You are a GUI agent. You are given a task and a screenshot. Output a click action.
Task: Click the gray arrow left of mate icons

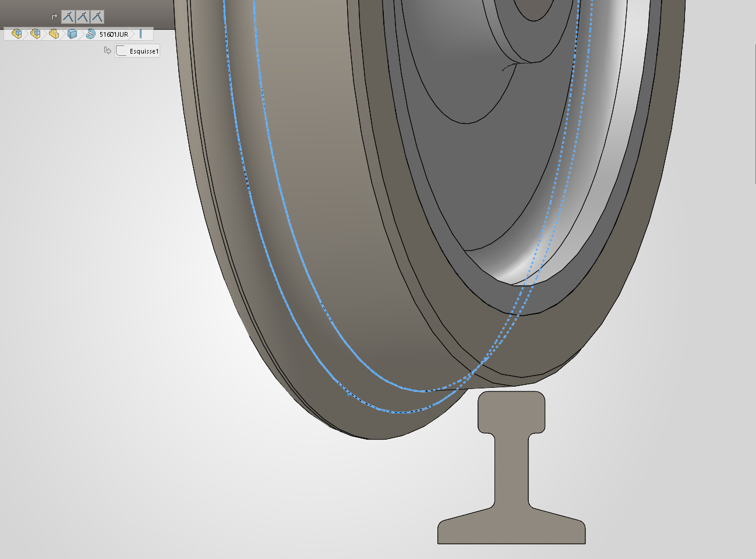pos(54,17)
